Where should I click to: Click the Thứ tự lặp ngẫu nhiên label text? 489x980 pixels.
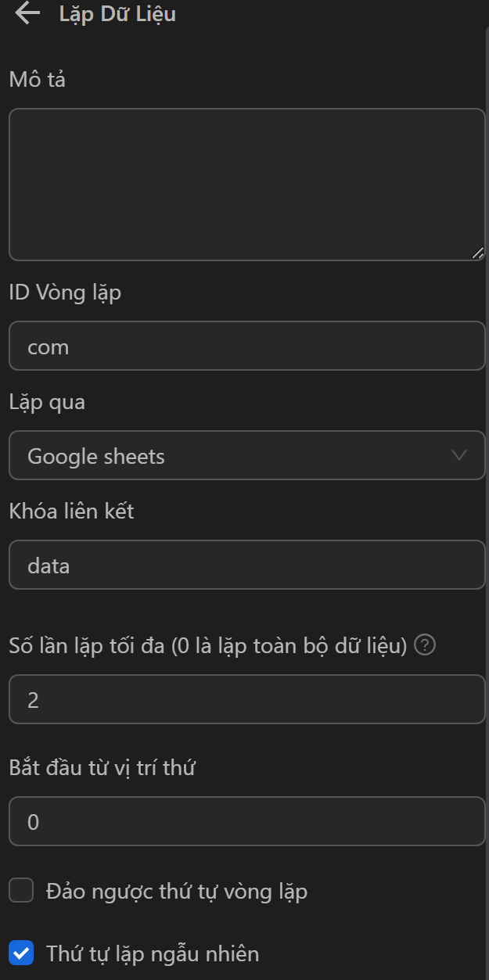click(x=153, y=953)
